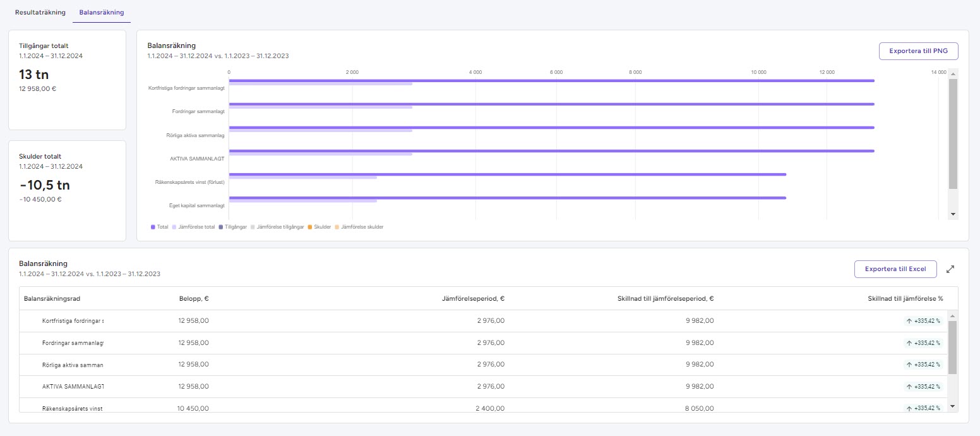
Task: Click the chart scrollbar down arrow
Action: click(953, 215)
